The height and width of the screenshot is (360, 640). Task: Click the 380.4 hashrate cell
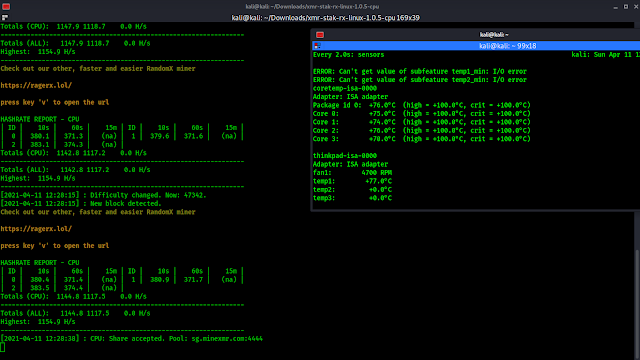click(x=40, y=280)
